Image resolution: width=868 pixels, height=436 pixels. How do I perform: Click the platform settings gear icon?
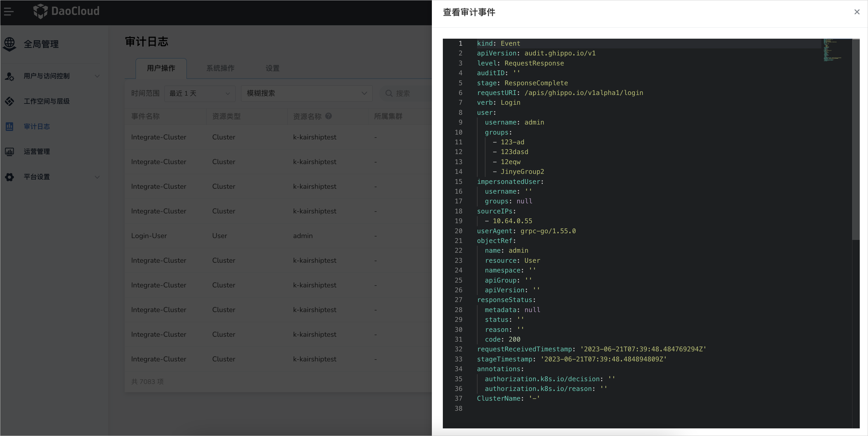point(9,177)
